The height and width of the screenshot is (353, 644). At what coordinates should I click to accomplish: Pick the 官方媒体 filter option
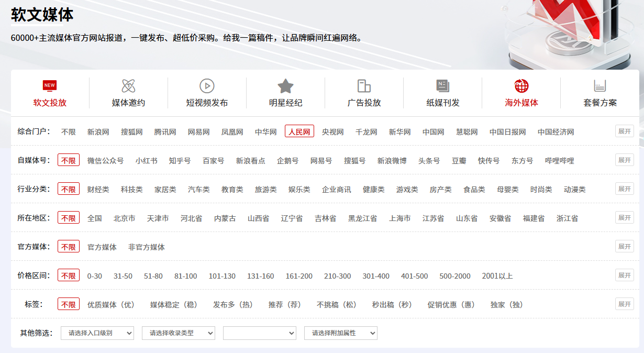coord(102,247)
